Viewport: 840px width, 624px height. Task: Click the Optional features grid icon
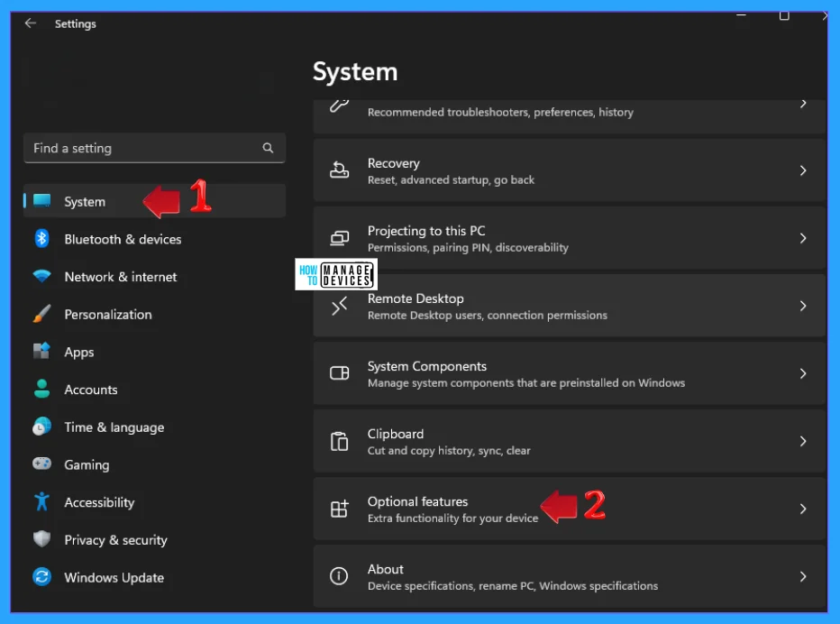coord(339,509)
